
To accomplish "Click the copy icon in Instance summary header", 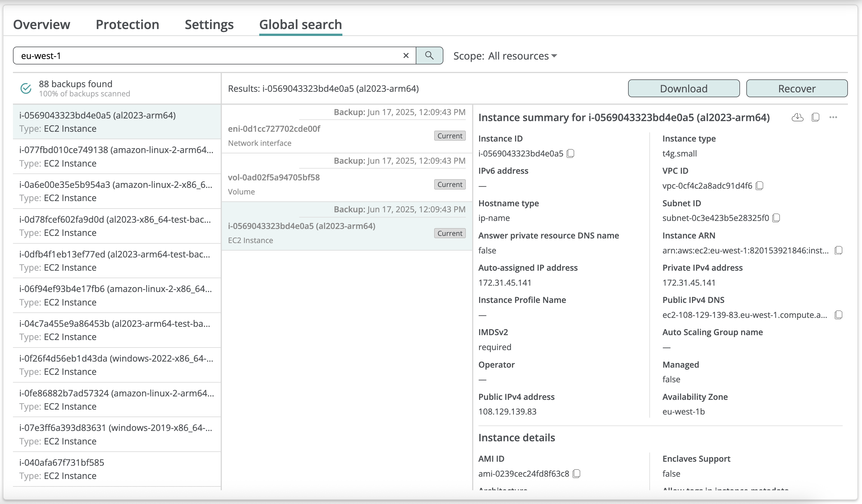I will [x=815, y=118].
